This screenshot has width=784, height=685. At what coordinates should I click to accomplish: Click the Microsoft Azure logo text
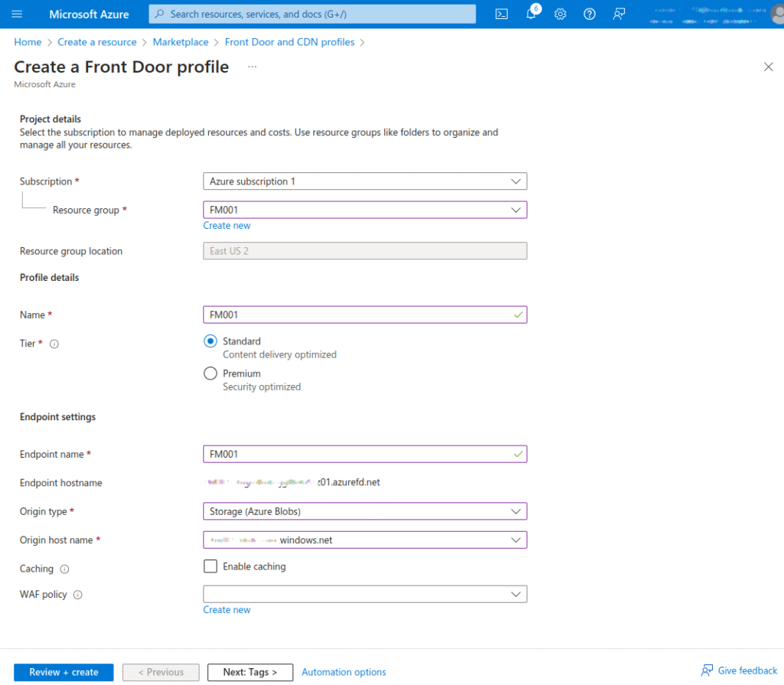[x=89, y=14]
